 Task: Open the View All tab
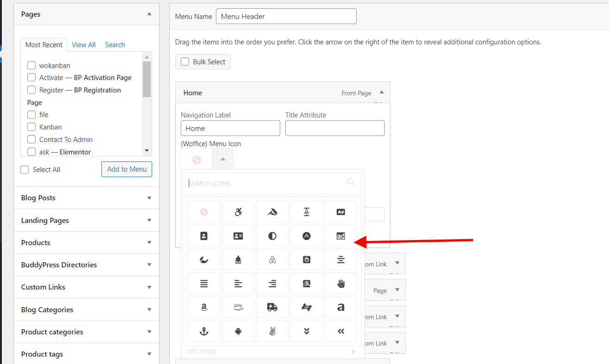(84, 44)
